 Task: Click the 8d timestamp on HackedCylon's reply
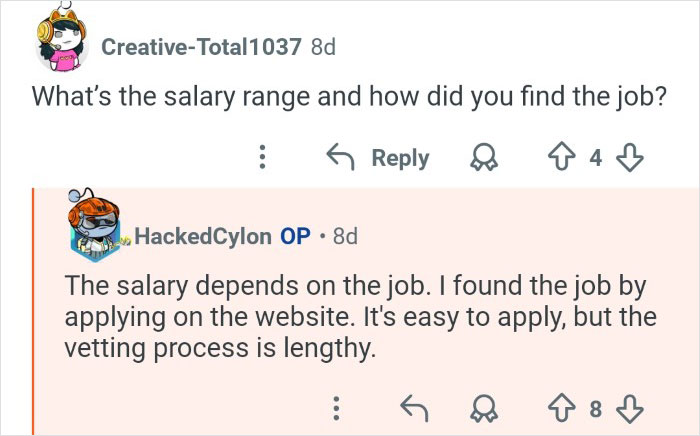tap(345, 236)
